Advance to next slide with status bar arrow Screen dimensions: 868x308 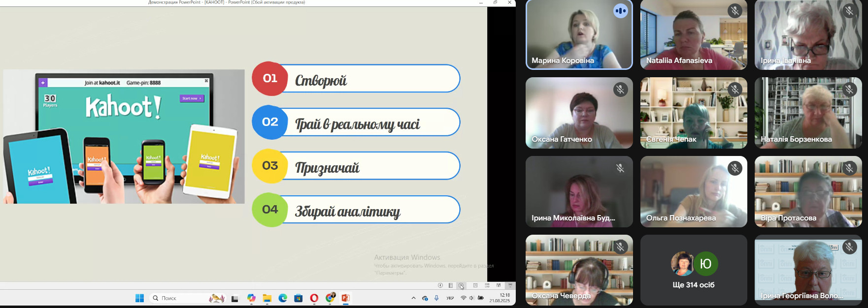click(x=461, y=285)
